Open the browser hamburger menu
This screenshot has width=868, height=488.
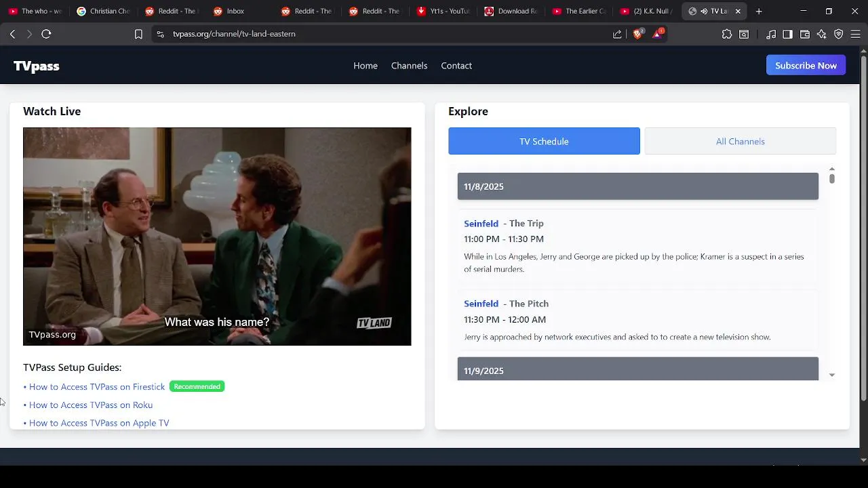pos(855,34)
